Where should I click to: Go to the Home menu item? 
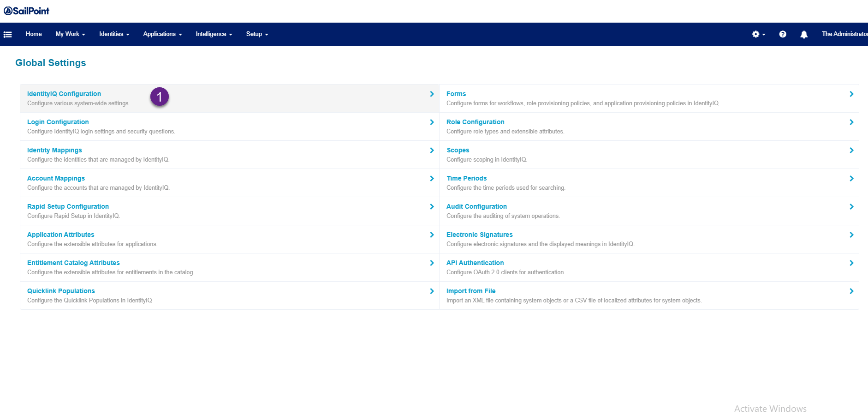point(34,34)
